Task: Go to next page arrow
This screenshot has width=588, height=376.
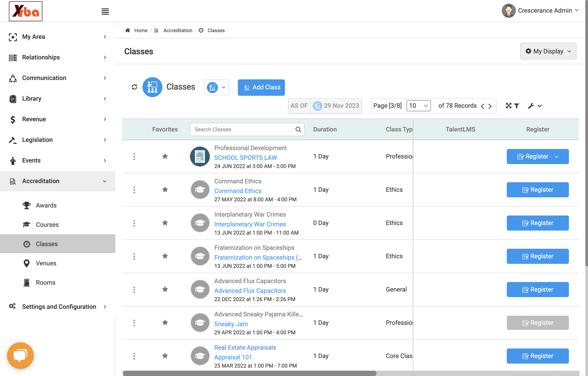Action: pyautogui.click(x=490, y=106)
